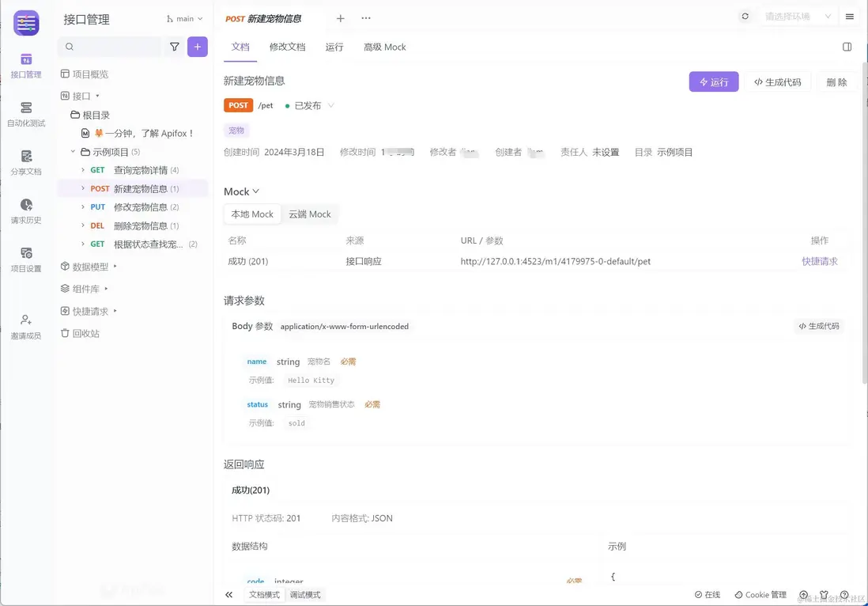Viewport: 868px width, 606px height.
Task: Add a new tab with plus icon
Action: coord(341,18)
